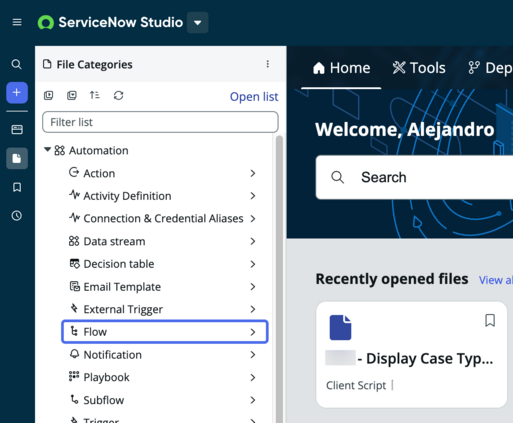Bookmark the Display Case Type card
Image resolution: width=513 pixels, height=423 pixels.
pyautogui.click(x=490, y=320)
